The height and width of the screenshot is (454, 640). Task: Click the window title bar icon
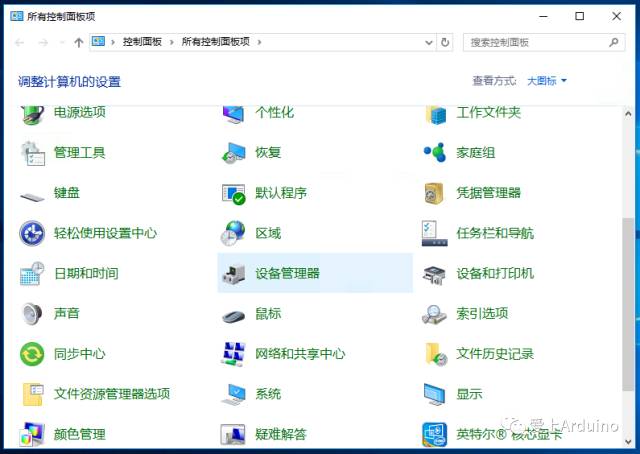coord(17,16)
